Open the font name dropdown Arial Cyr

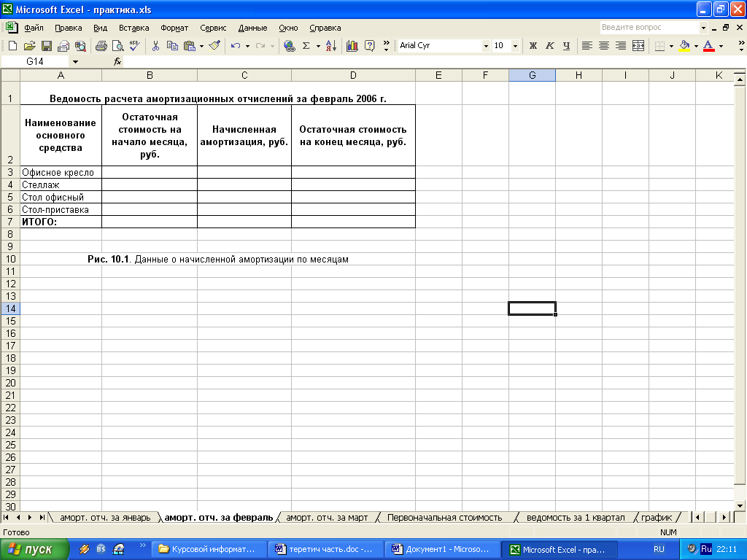point(486,46)
